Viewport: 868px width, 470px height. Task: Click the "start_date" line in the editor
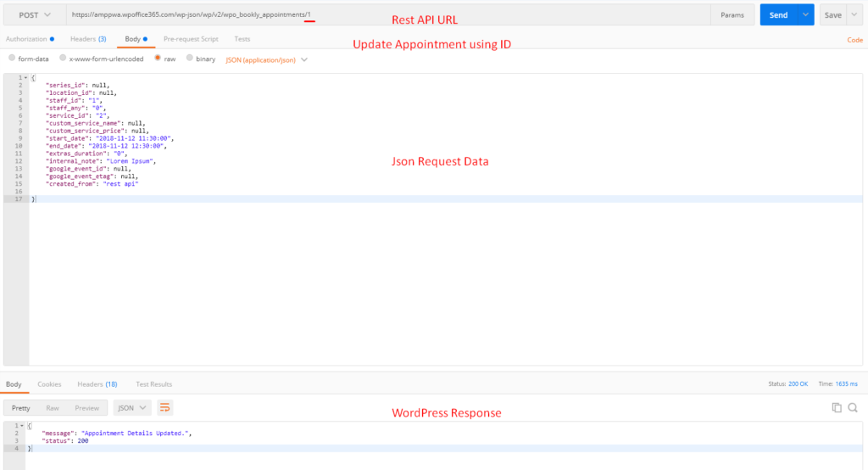click(109, 138)
